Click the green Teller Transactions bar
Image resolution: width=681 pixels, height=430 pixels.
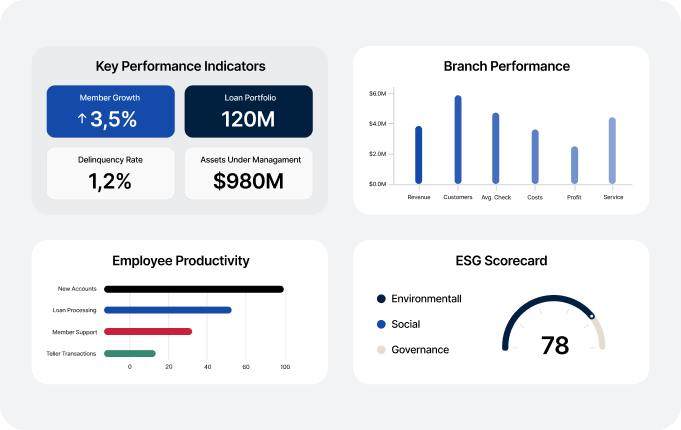coord(130,354)
